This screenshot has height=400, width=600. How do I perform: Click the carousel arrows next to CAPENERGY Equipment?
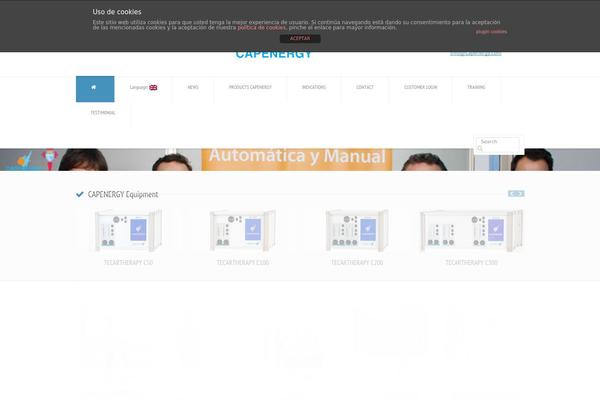click(x=516, y=194)
